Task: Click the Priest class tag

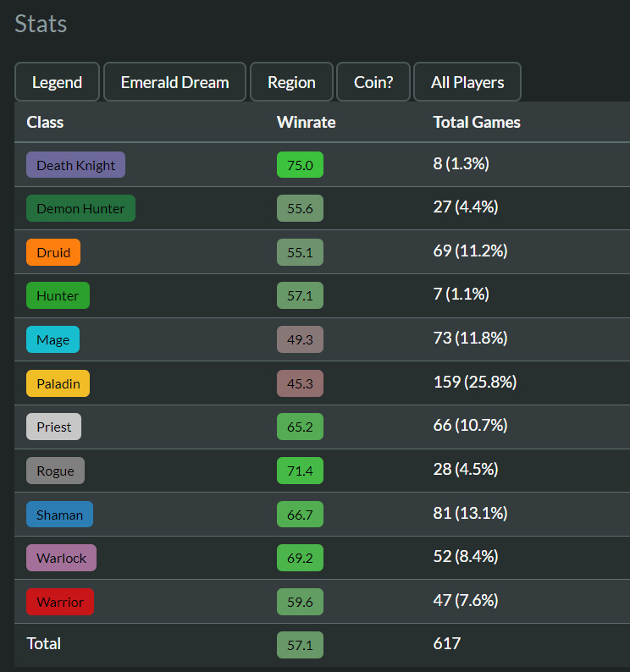Action: [53, 427]
